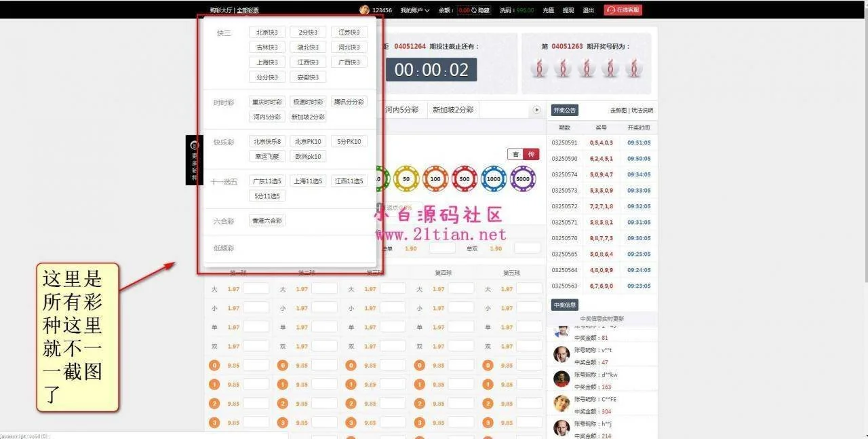Click the 第五球 大 bet amount field
Screen dimensions: 868x439
click(529, 289)
